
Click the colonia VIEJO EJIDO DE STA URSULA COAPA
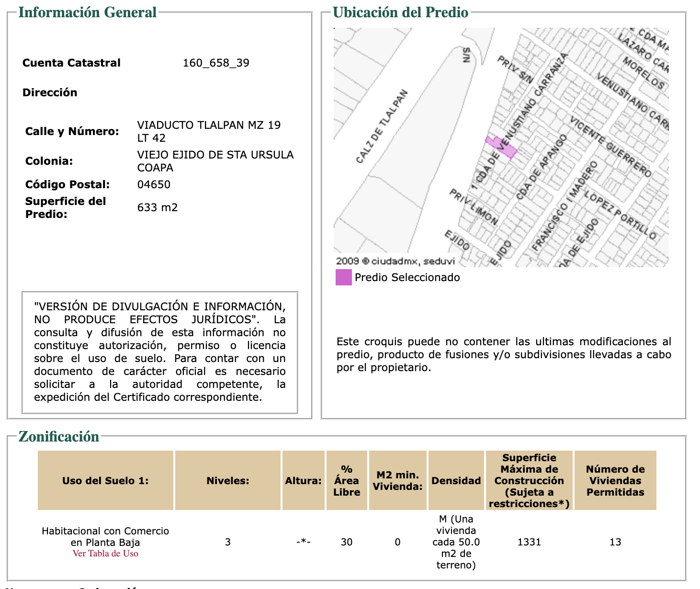(215, 161)
